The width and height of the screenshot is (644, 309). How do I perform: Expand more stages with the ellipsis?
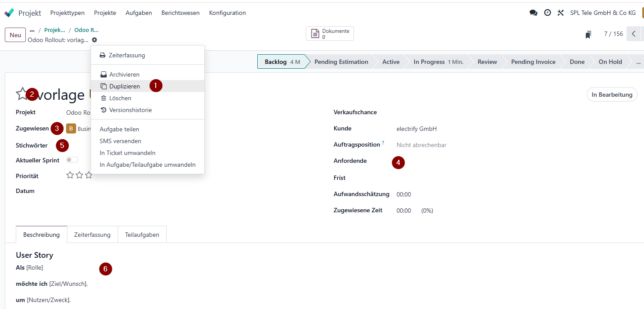(x=638, y=62)
